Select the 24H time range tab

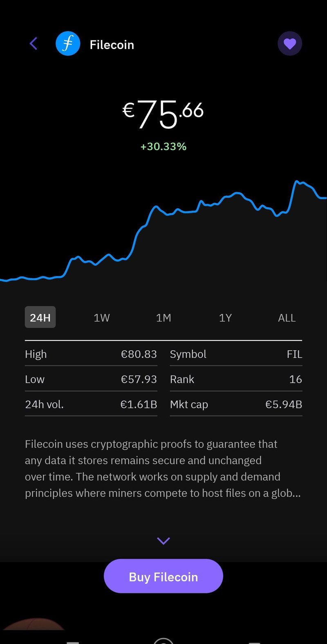(40, 318)
